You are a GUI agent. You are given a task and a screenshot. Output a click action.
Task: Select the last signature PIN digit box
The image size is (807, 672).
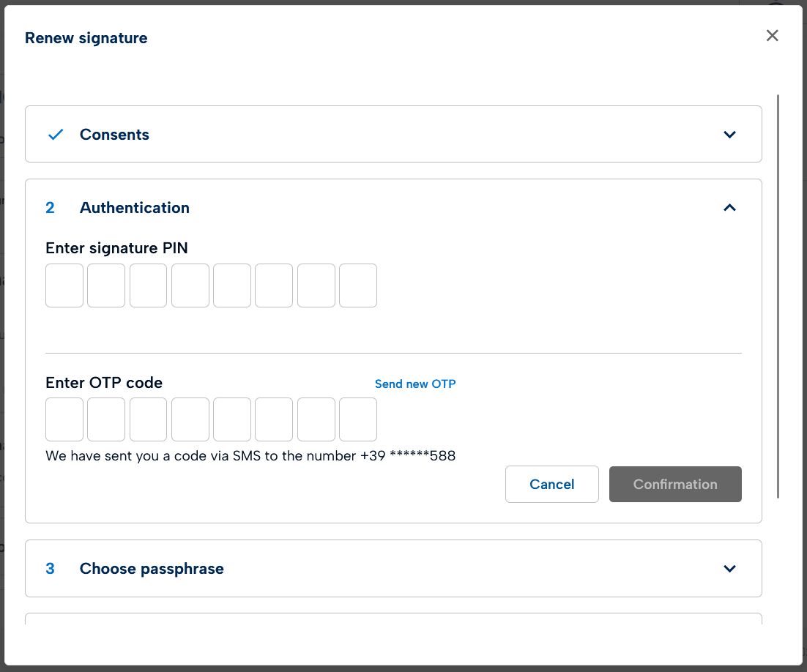point(358,285)
